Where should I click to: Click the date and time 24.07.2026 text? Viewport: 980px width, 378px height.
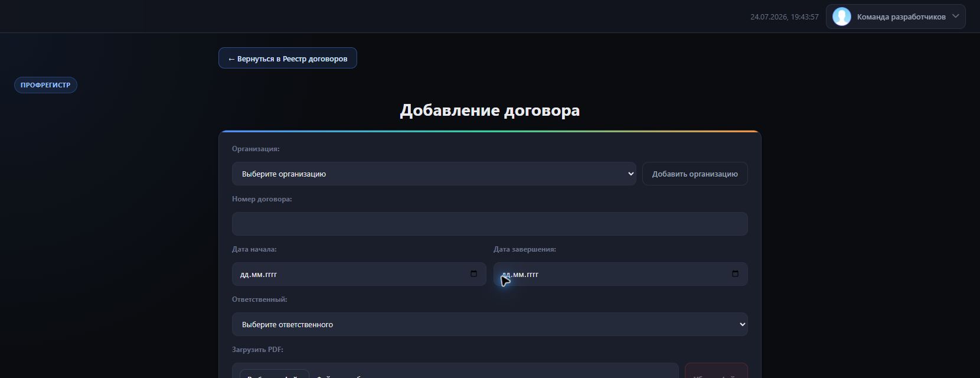785,17
